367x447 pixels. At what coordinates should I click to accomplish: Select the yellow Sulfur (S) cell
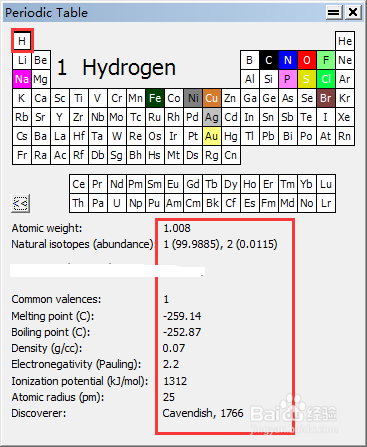click(x=307, y=79)
